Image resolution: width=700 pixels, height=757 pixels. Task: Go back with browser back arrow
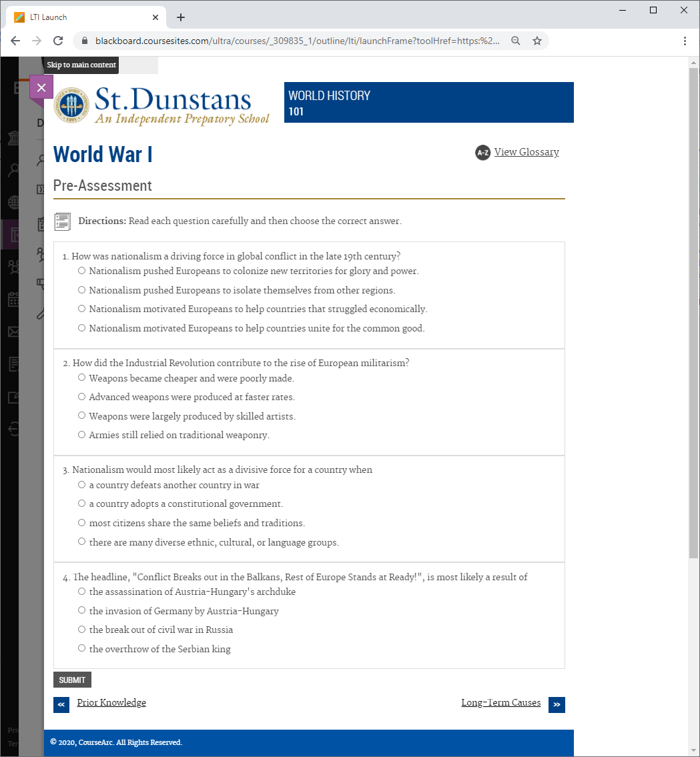(x=15, y=41)
